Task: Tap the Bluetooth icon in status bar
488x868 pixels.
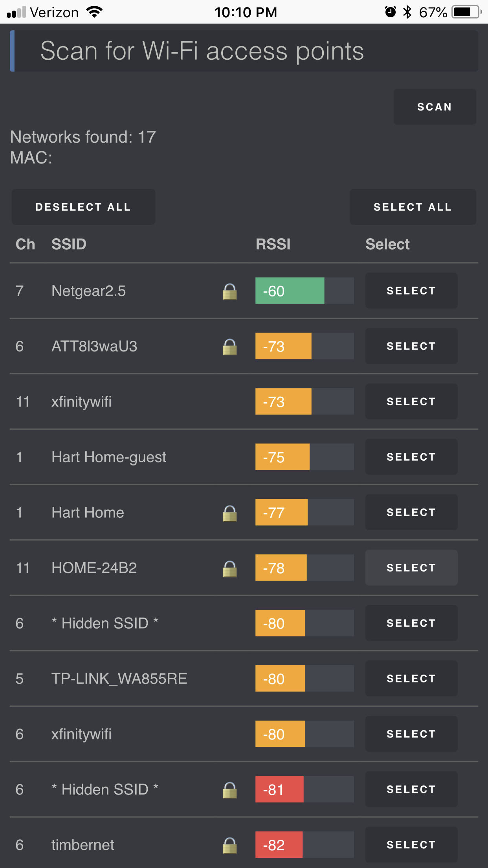Action: click(407, 12)
